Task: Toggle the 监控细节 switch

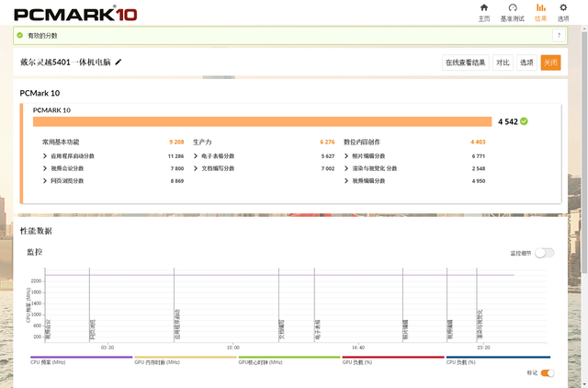Action: [545, 253]
